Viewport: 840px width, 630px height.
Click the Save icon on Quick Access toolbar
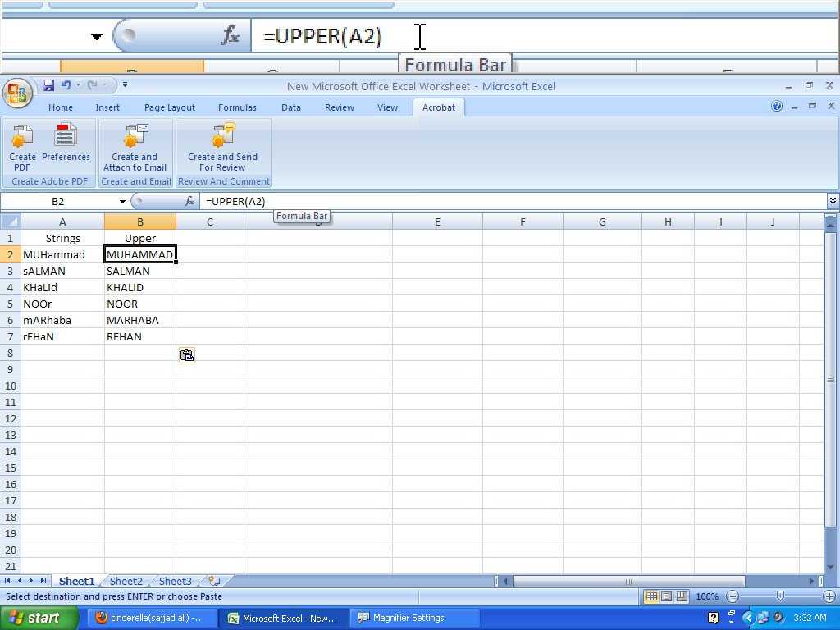(48, 84)
